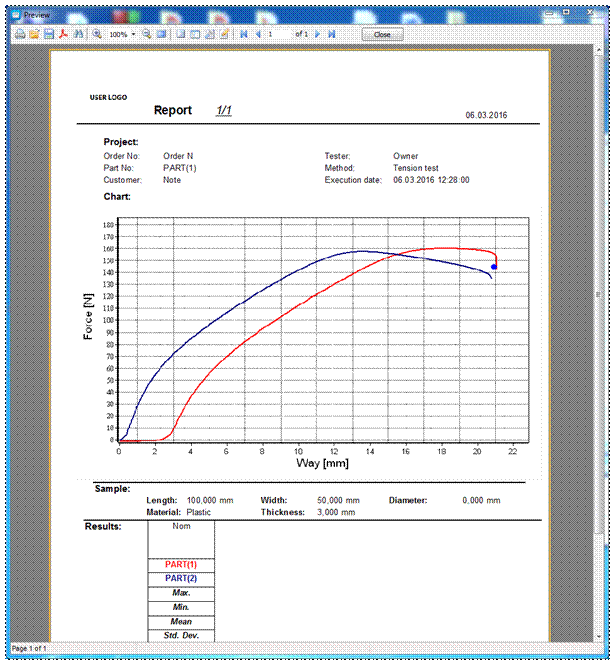Open the Find tool with the binoculars icon
The height and width of the screenshot is (664, 614).
78,34
